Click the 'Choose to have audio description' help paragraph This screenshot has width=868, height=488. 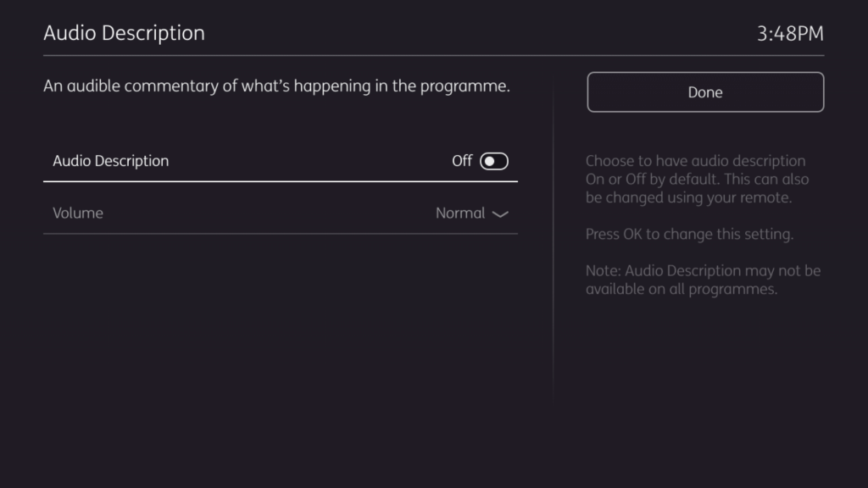pos(695,161)
